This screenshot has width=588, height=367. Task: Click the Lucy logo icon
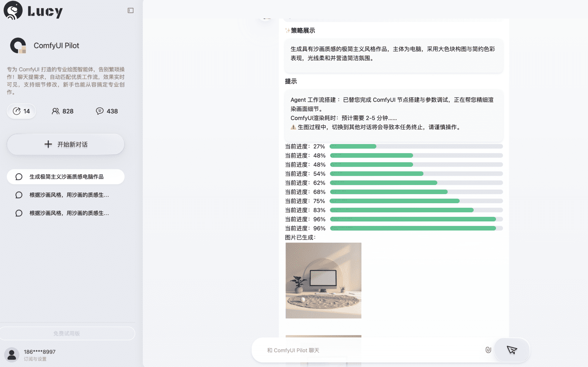tap(13, 10)
